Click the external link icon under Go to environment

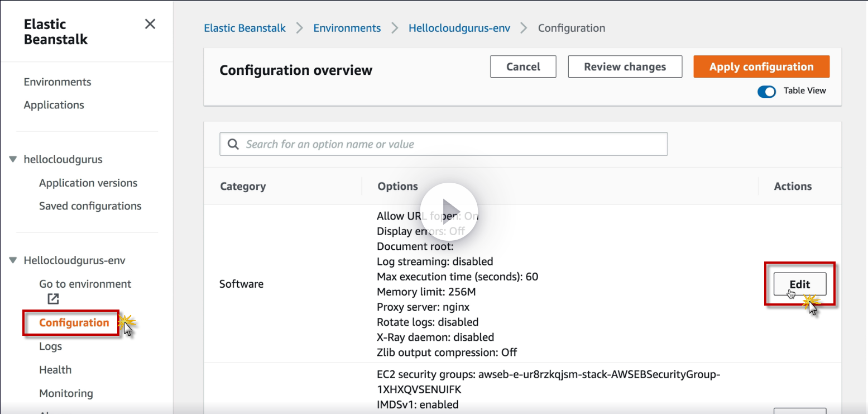click(x=53, y=299)
